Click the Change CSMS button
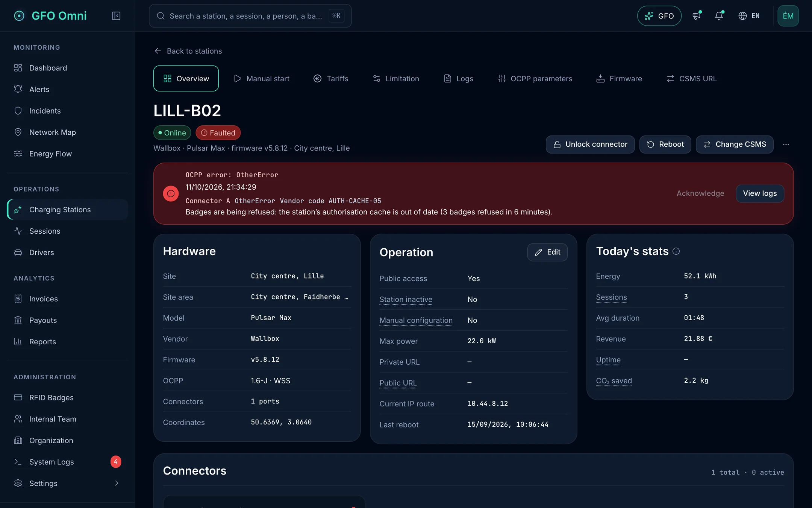Viewport: 812px width, 508px height. 735,144
